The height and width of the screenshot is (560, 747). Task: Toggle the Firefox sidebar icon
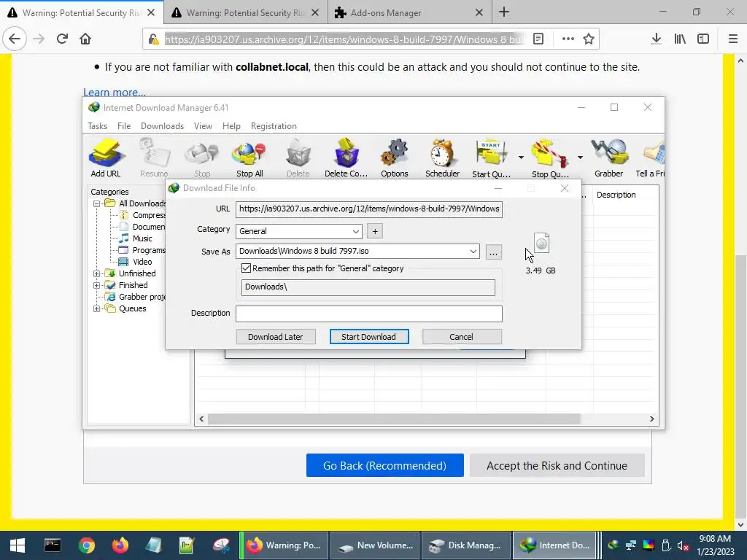pos(703,39)
